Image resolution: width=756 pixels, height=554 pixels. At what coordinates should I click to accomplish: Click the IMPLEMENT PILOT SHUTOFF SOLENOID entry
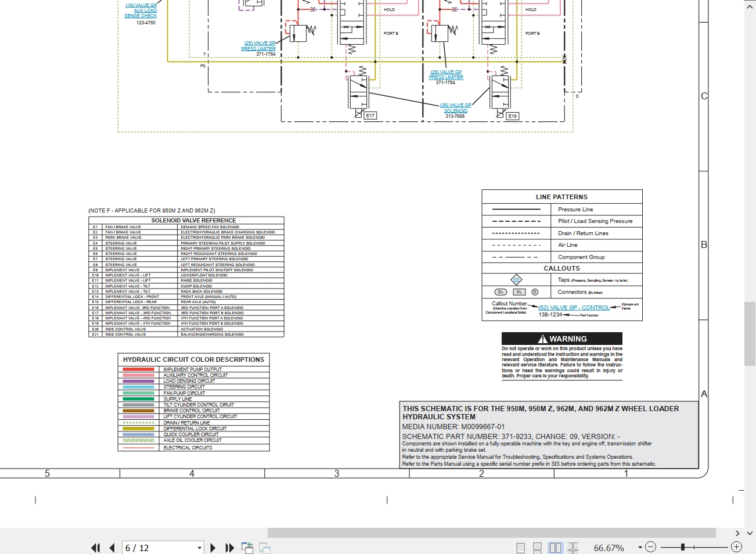217,270
